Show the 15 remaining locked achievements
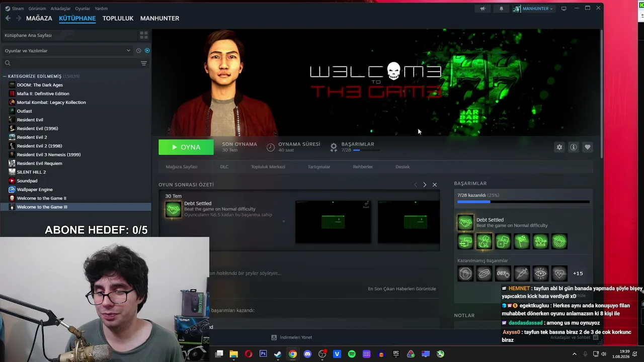Image resolution: width=644 pixels, height=362 pixels. [x=578, y=274]
